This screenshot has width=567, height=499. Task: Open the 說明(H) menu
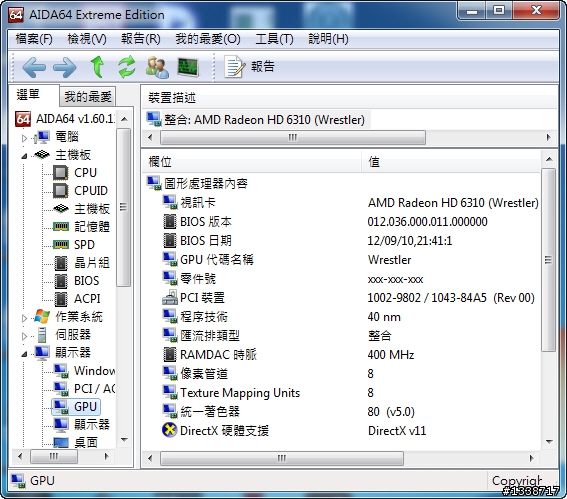point(328,39)
